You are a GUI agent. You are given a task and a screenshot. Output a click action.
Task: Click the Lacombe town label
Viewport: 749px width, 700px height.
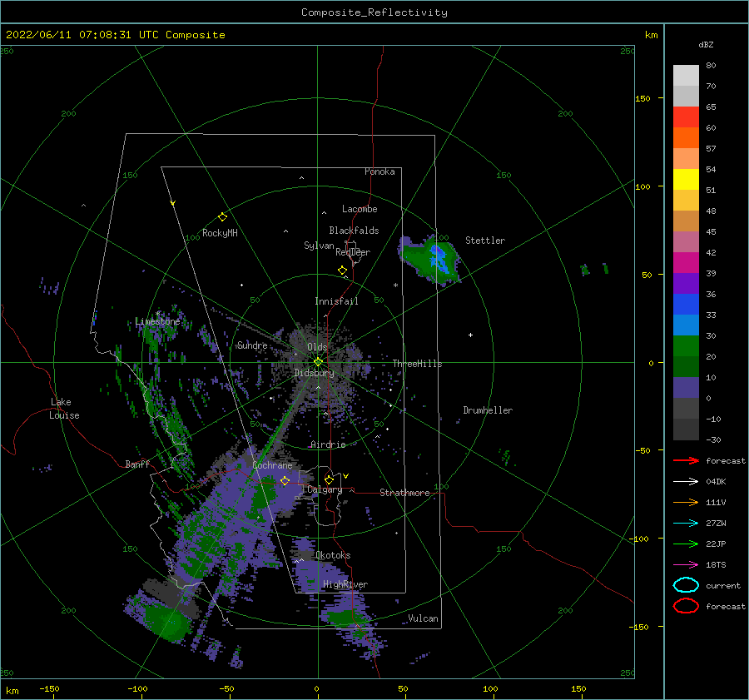pos(360,209)
